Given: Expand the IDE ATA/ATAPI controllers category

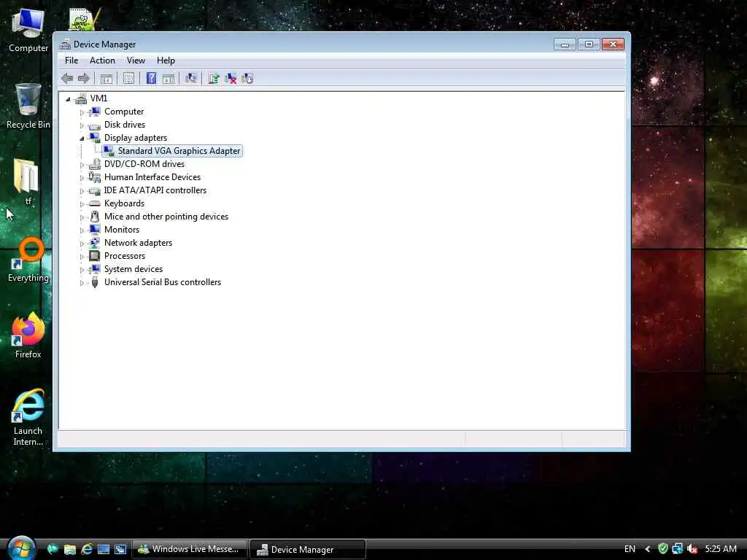Looking at the screenshot, I should click(x=82, y=192).
